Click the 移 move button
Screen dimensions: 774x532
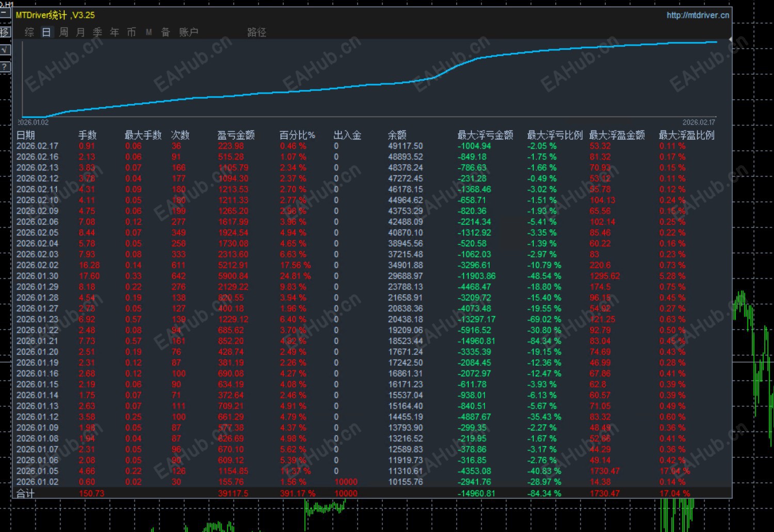click(x=5, y=32)
